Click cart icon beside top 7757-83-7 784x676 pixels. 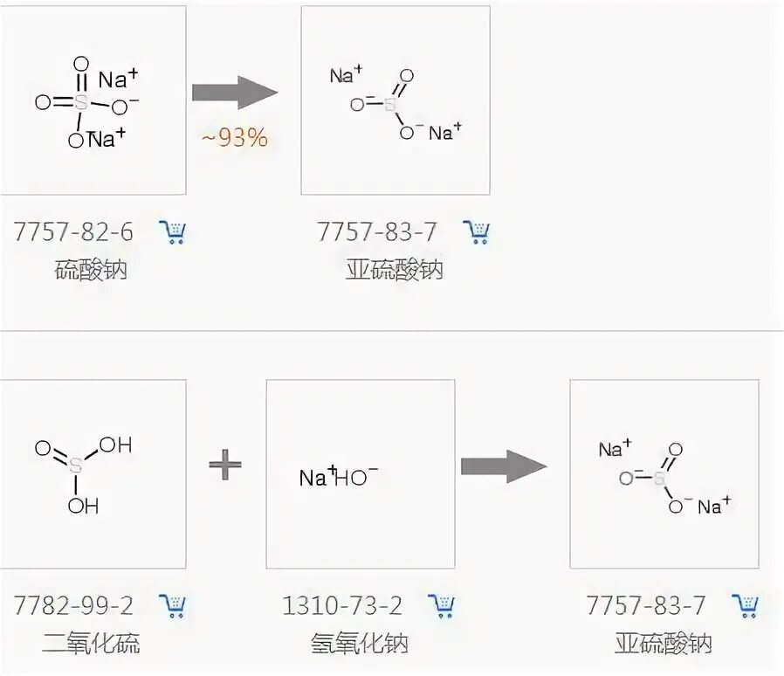(x=477, y=231)
